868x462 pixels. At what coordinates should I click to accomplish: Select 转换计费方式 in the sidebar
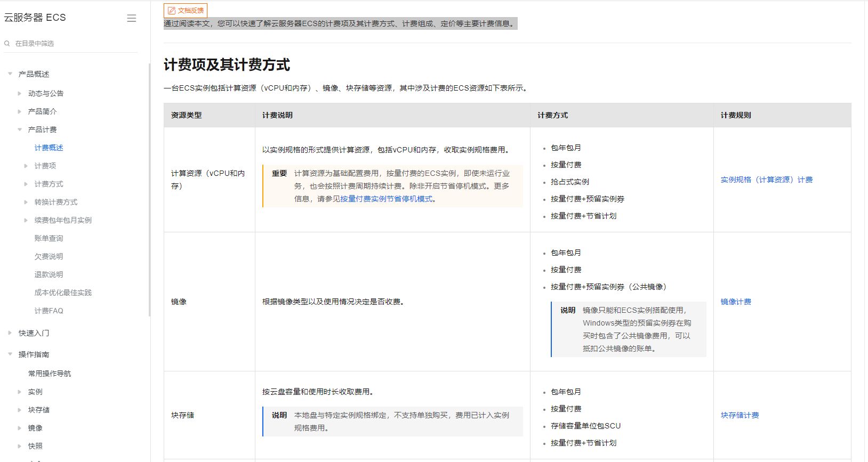[x=56, y=202]
